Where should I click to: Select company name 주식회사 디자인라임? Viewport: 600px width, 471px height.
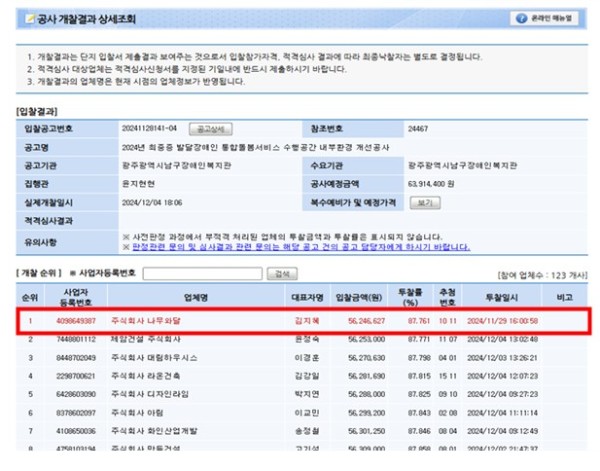(x=150, y=394)
